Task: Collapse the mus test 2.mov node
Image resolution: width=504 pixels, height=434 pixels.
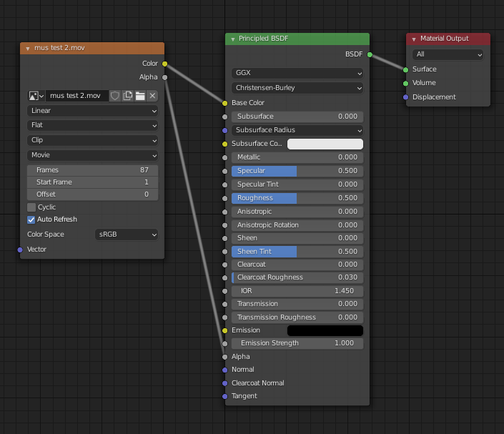Action: click(28, 48)
